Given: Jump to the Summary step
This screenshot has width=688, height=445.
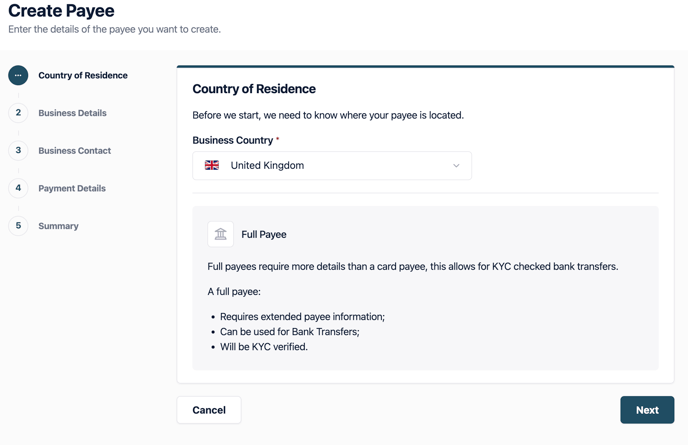Looking at the screenshot, I should point(58,226).
